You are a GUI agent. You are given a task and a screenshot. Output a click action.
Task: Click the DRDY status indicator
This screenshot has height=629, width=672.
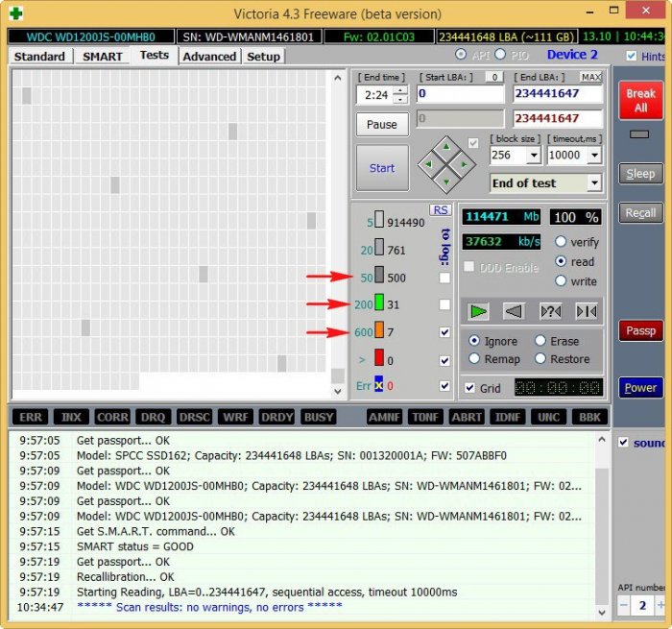click(276, 417)
